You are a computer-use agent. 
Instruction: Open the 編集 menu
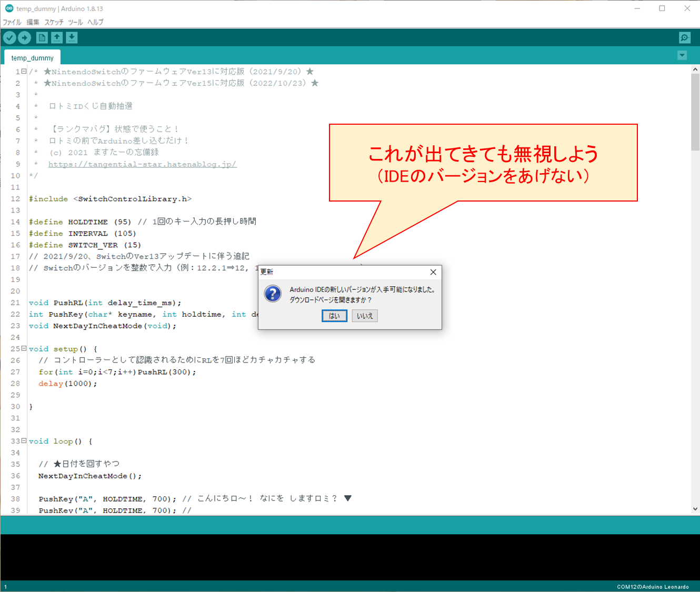pos(33,22)
